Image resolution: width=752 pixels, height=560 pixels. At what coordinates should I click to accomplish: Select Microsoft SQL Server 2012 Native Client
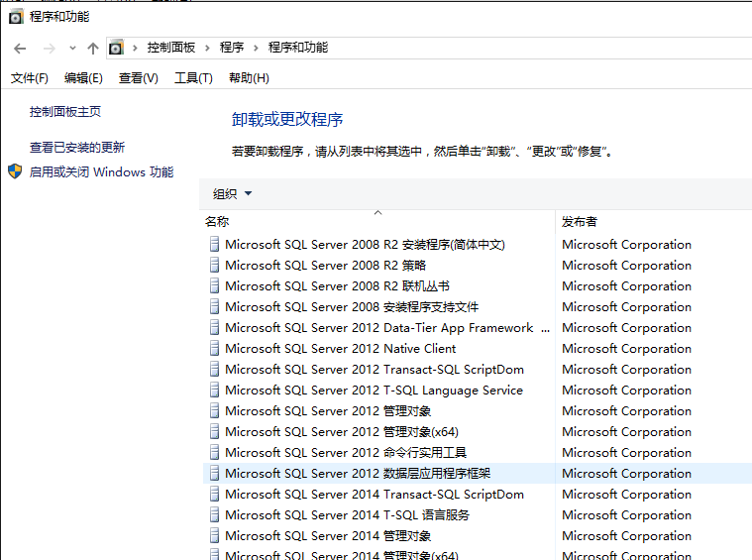(341, 348)
